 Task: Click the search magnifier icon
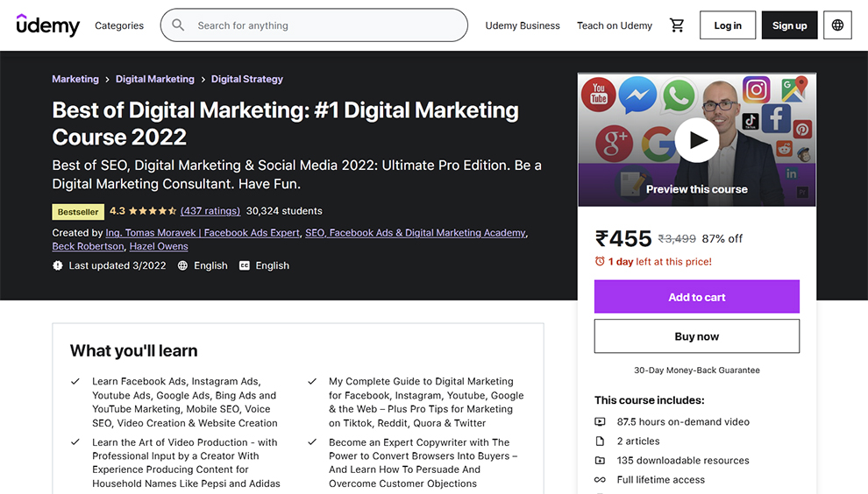coord(178,25)
